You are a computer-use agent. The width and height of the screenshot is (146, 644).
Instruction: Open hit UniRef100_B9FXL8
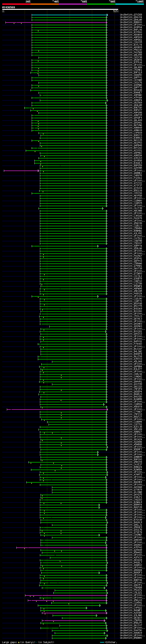[131, 72]
